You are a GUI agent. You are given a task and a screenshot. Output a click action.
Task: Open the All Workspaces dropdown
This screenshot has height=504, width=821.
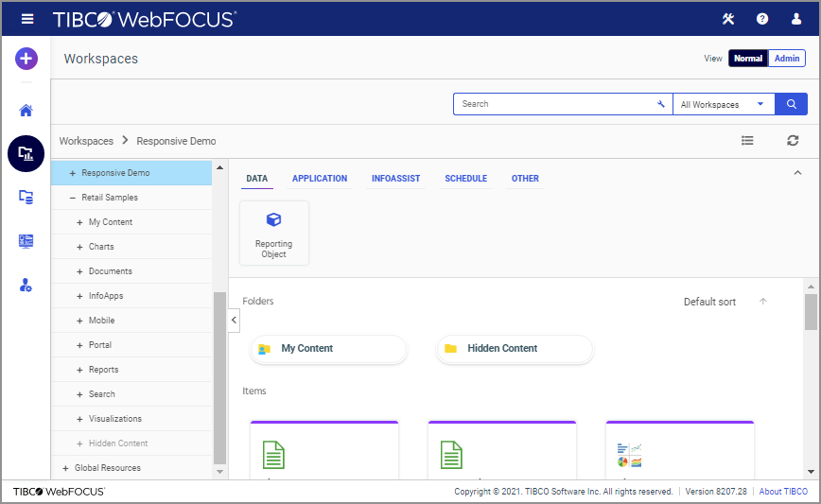pyautogui.click(x=724, y=104)
